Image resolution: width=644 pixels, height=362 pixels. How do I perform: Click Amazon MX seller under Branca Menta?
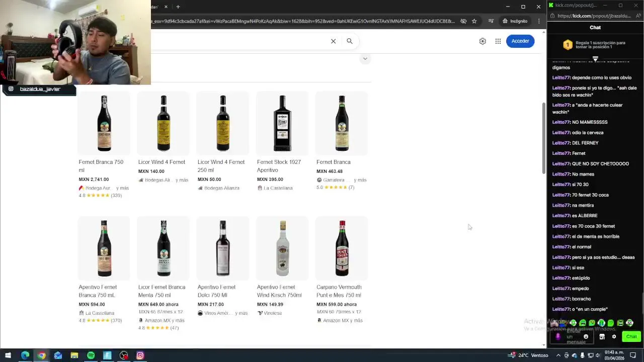pyautogui.click(x=162, y=320)
